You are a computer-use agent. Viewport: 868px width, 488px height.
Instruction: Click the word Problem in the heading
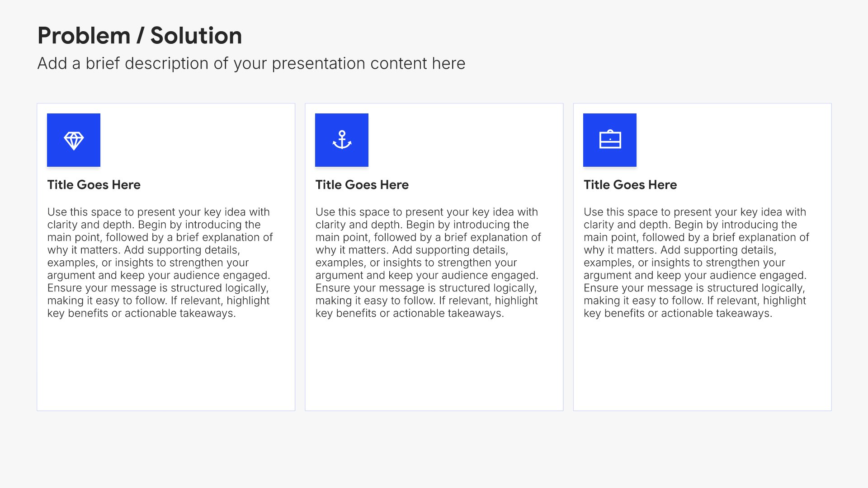[x=84, y=36]
